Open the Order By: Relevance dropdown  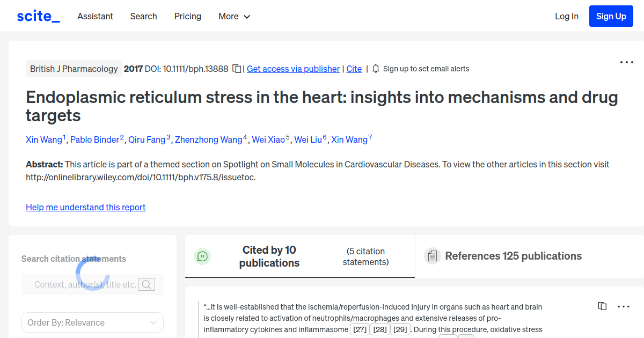[92, 322]
